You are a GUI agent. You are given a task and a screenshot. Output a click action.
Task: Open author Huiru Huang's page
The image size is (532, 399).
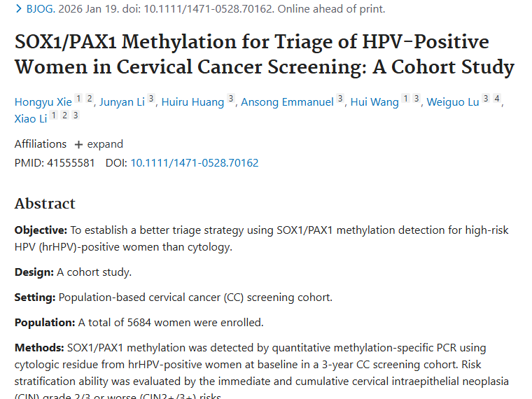tap(192, 102)
